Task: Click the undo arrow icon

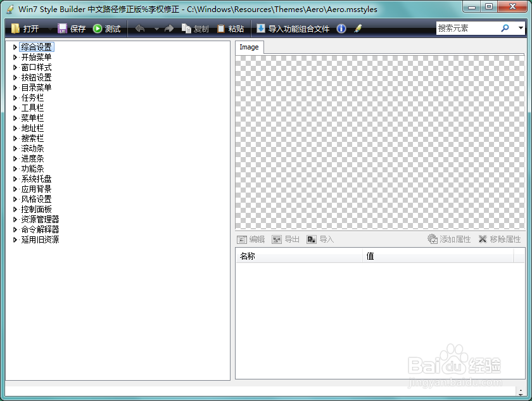Action: tap(140, 29)
